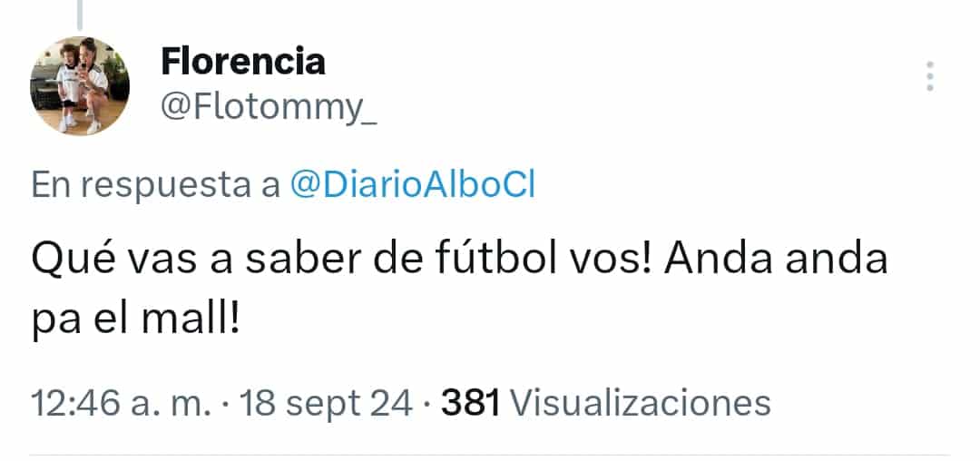Click the "En respuesta a" label
This screenshot has width=980, height=461.
click(156, 184)
